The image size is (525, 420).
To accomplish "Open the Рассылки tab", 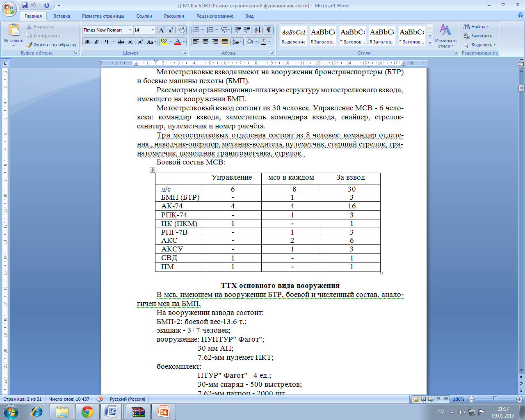I will [x=174, y=16].
